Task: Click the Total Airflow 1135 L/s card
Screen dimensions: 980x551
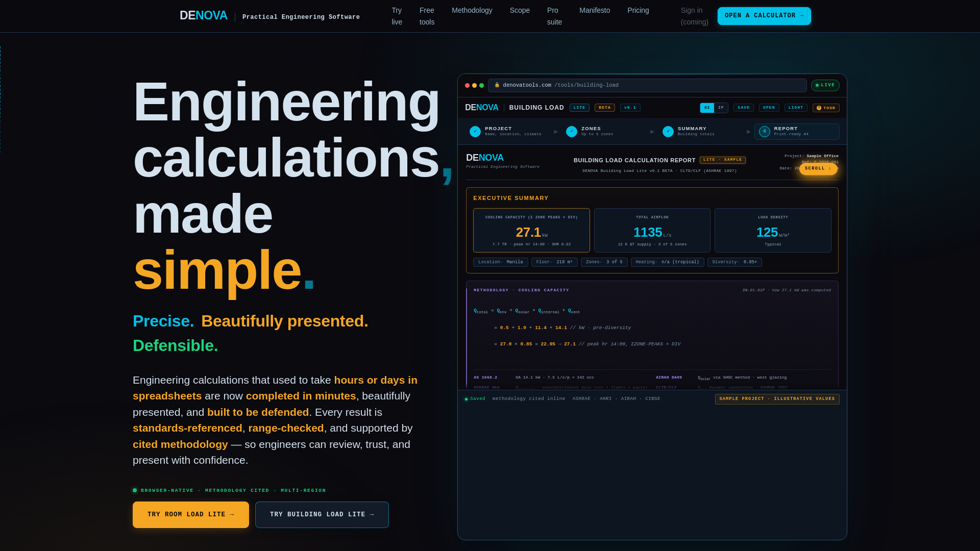Action: (x=652, y=230)
